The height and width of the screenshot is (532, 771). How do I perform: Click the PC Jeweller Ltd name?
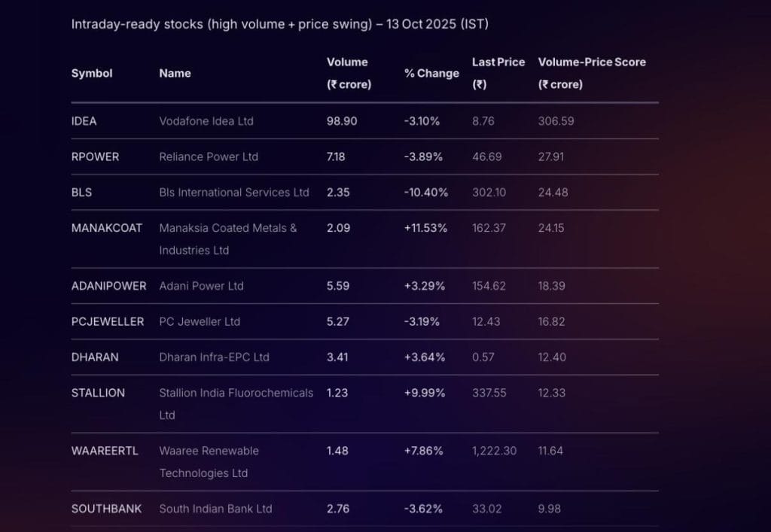coord(200,321)
